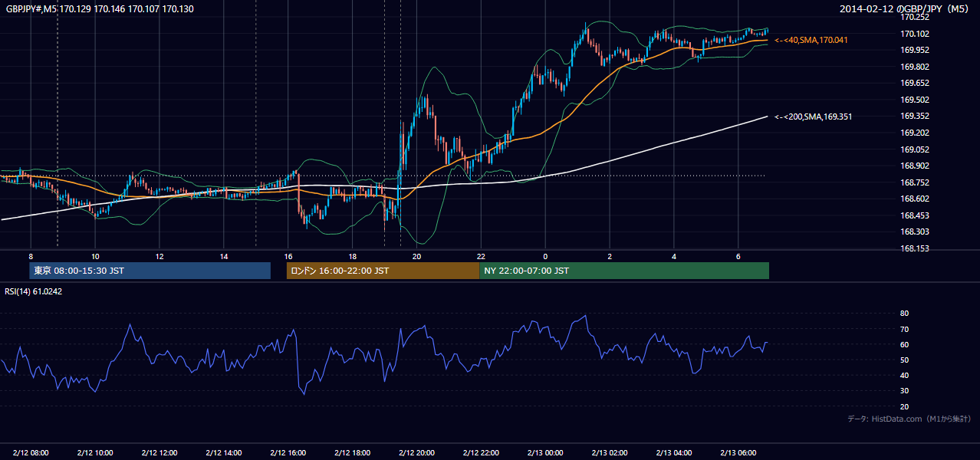Click the RSI 30 level label
This screenshot has width=980, height=460.
click(904, 391)
